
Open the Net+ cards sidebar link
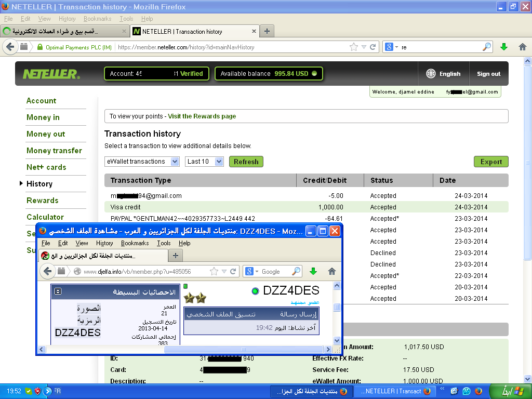tap(46, 167)
